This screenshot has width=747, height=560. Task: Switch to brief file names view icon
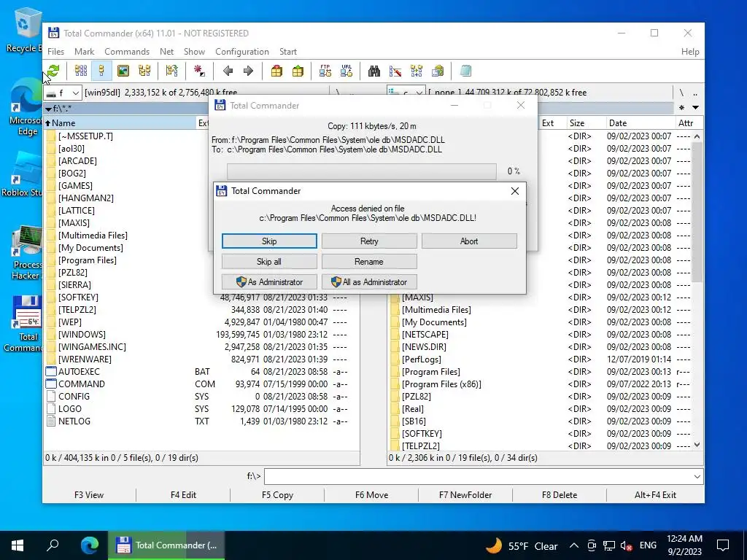(x=80, y=71)
